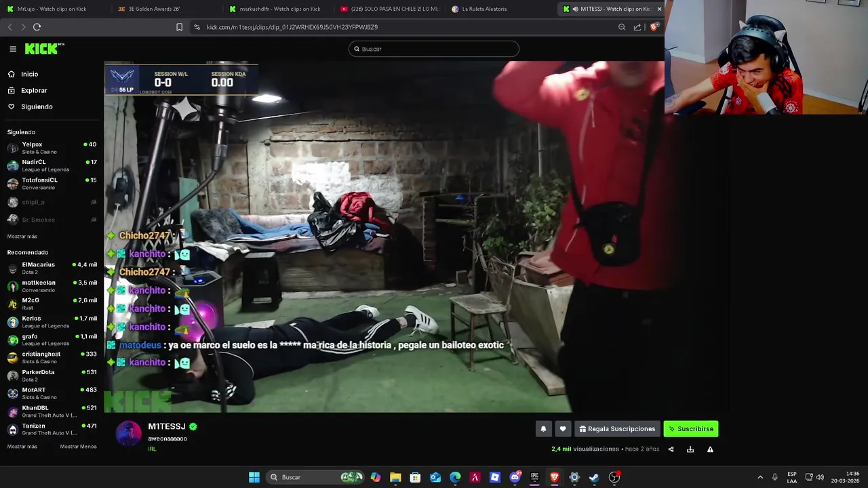Toggle notifications with the bell icon
The image size is (868, 488).
(x=543, y=429)
